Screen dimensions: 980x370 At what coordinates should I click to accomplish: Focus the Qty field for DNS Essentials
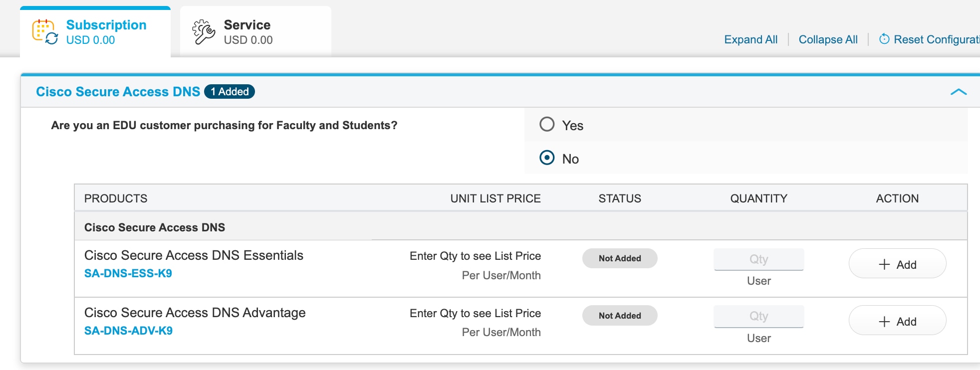[758, 259]
